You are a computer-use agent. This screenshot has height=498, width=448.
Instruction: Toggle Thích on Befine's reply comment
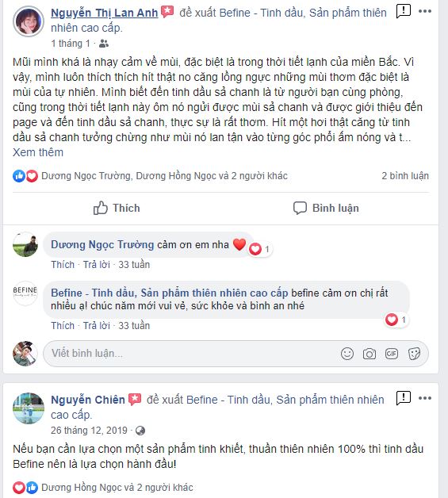(63, 326)
